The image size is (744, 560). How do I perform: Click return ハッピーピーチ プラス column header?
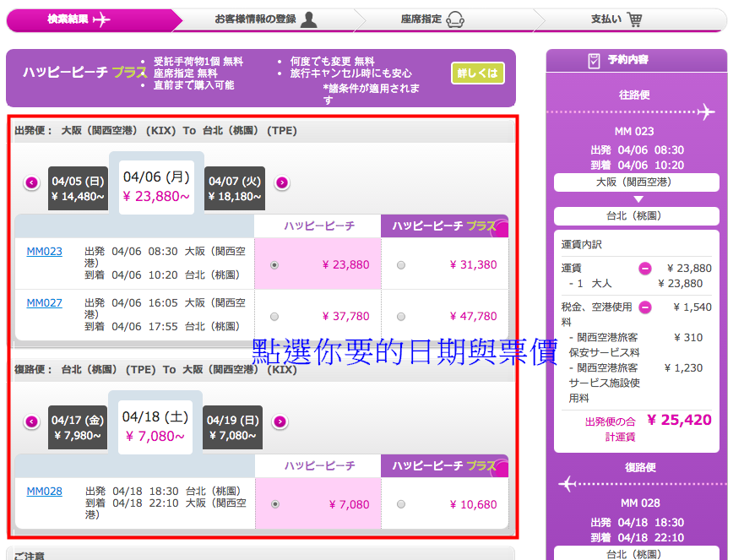click(x=445, y=466)
